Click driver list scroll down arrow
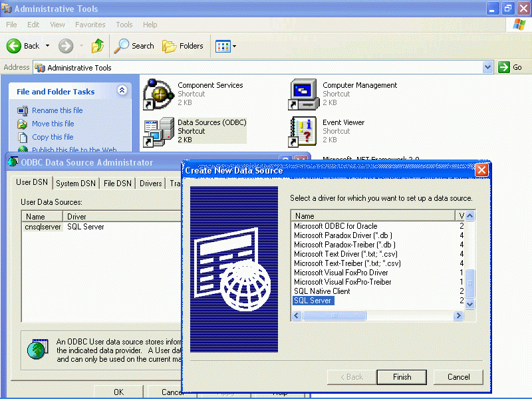 [470, 304]
